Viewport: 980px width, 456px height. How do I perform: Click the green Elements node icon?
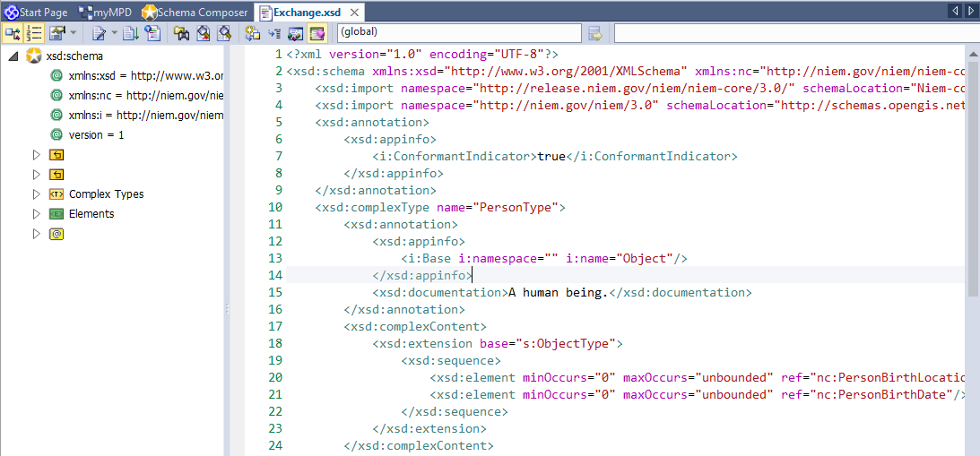tap(56, 214)
